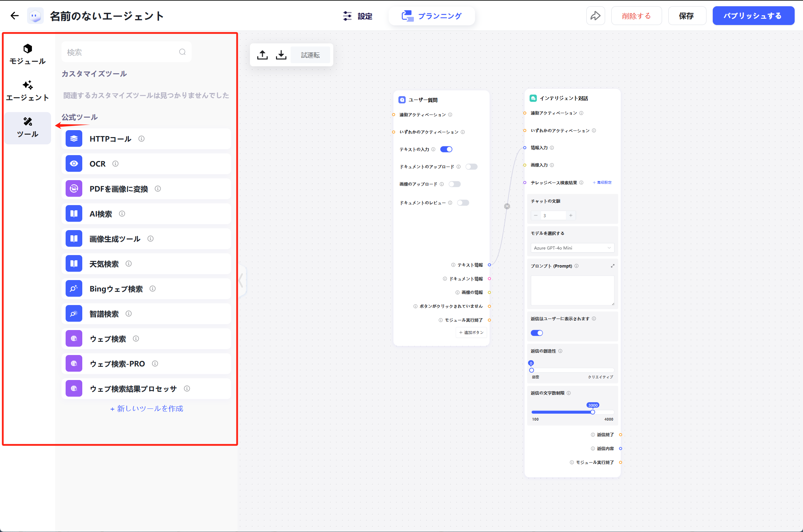Click the パブリッシュする button
803x532 pixels.
(x=753, y=16)
